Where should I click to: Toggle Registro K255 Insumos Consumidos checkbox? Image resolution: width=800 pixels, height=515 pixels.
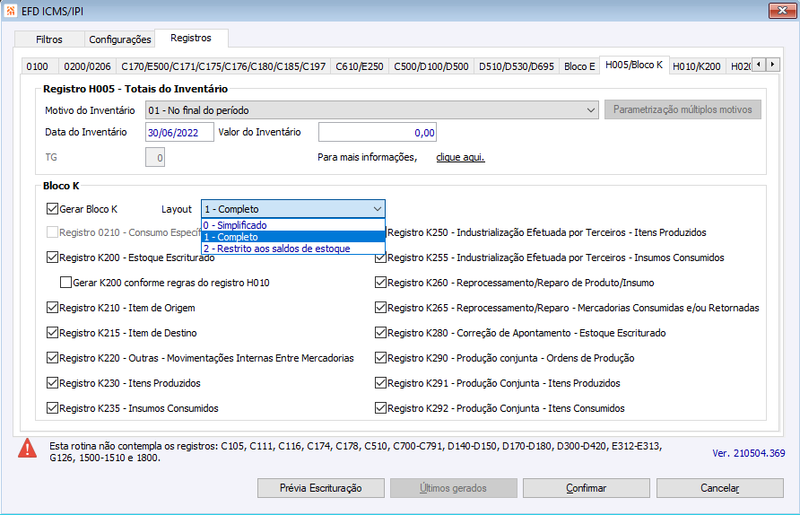point(380,258)
